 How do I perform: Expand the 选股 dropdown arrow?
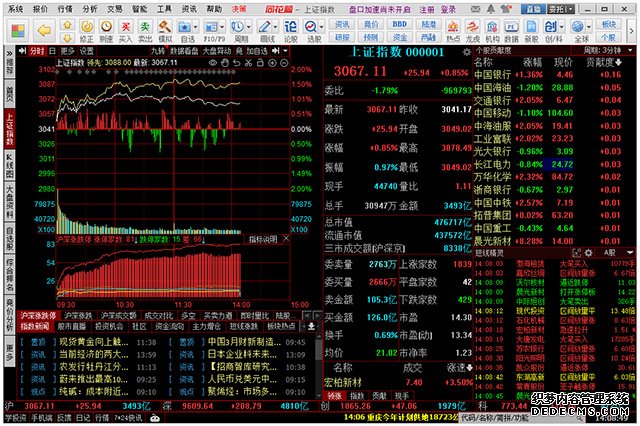click(322, 27)
